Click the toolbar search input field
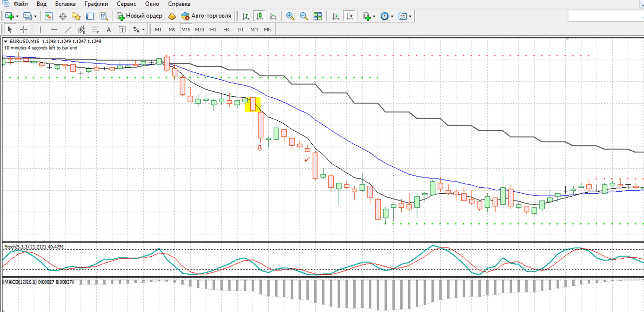Screen dimensions: 644x312 click(605, 16)
